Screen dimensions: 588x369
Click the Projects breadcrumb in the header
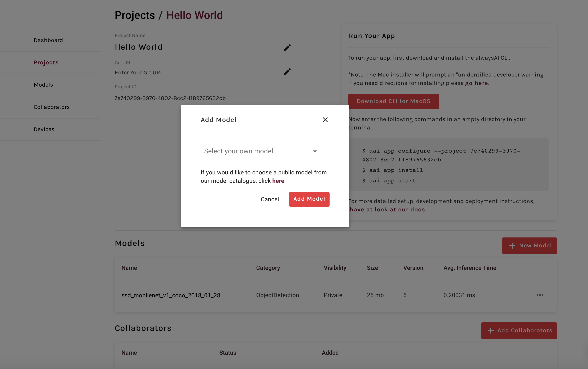click(135, 15)
